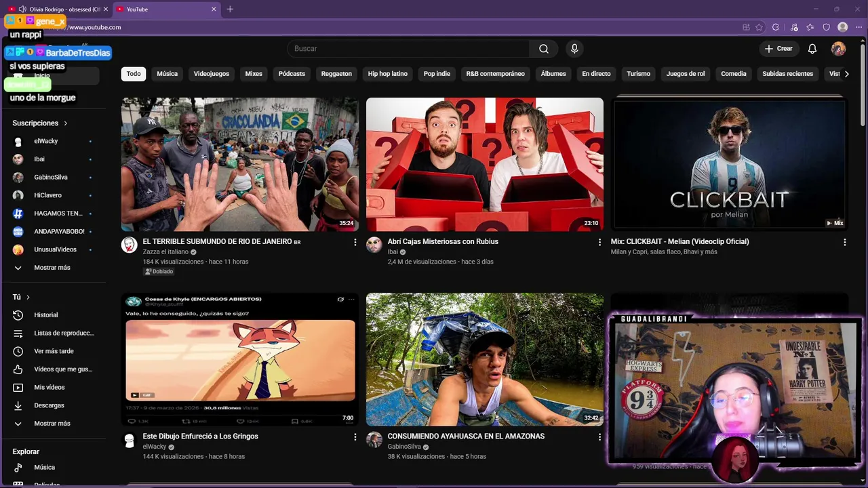Close the YouTube browser tab

coord(214,9)
